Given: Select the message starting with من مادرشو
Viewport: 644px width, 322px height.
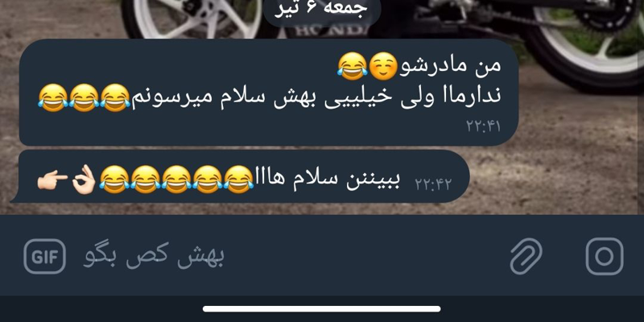Looking at the screenshot, I should (269, 93).
